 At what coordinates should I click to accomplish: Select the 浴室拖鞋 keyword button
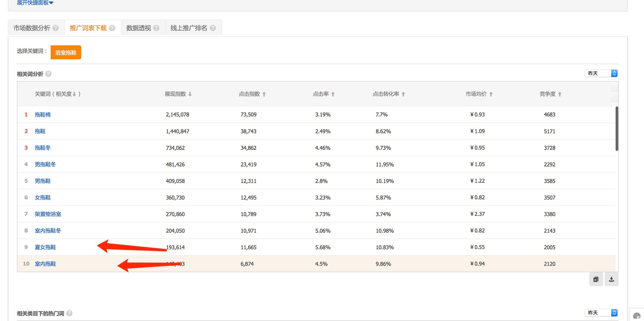pyautogui.click(x=66, y=53)
